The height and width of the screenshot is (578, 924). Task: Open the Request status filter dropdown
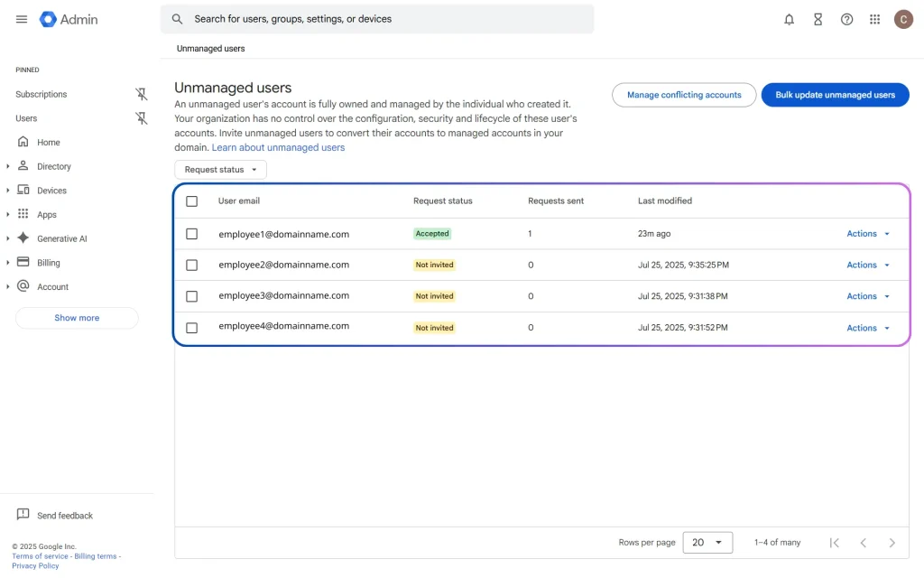pos(220,170)
